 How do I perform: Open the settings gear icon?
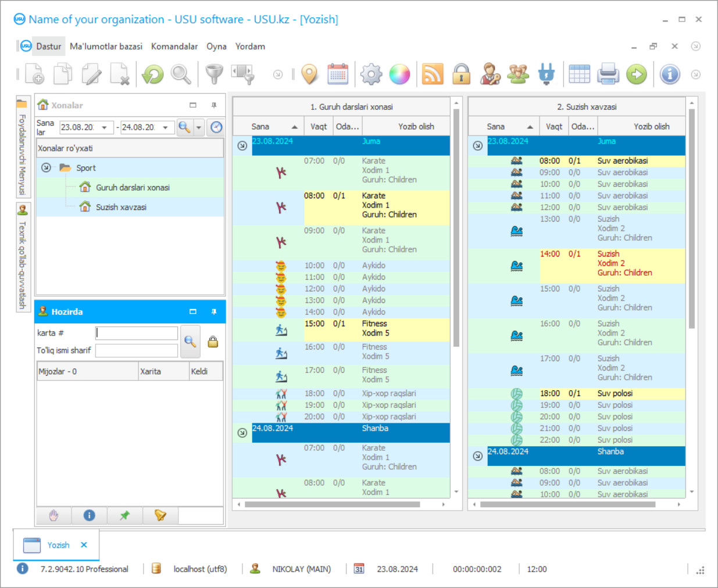point(371,74)
